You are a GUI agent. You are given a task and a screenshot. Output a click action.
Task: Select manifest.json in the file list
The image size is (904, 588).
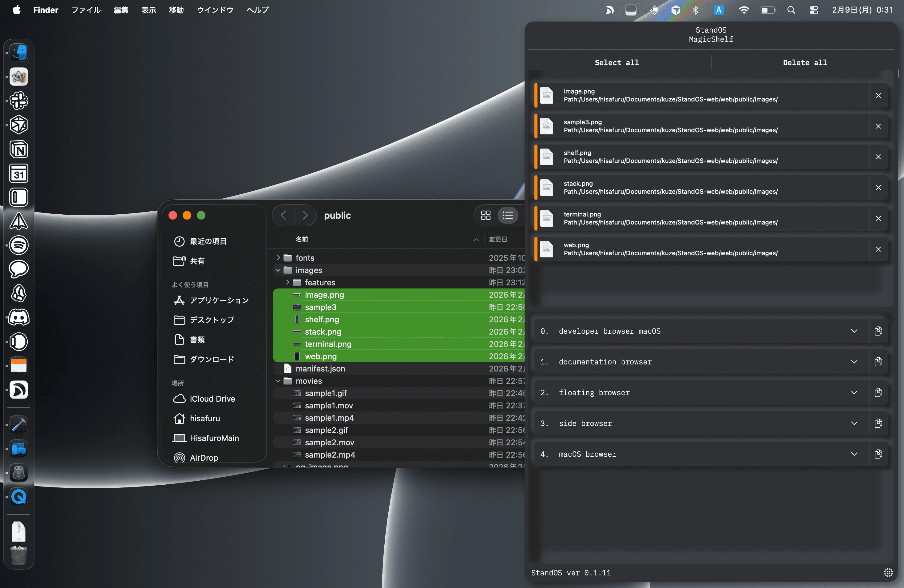(x=320, y=368)
